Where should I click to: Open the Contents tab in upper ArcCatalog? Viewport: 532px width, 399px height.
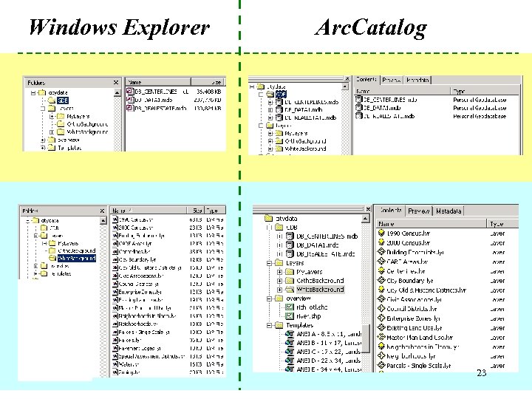point(366,79)
